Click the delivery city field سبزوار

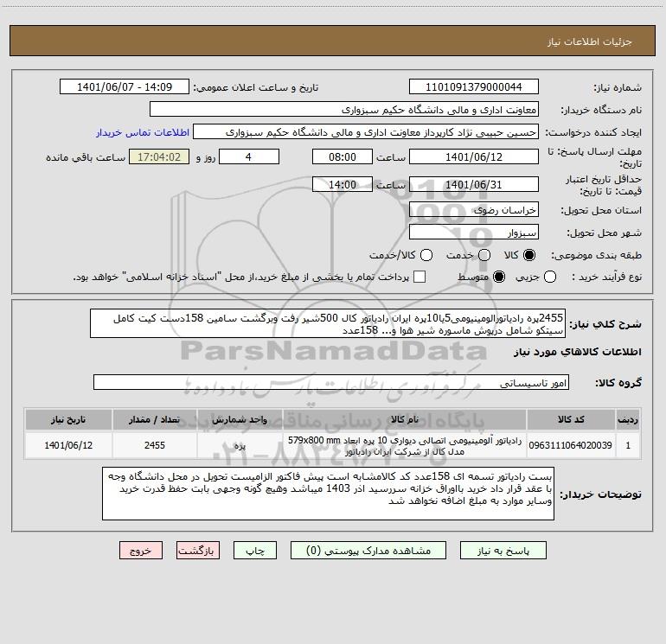point(474,233)
